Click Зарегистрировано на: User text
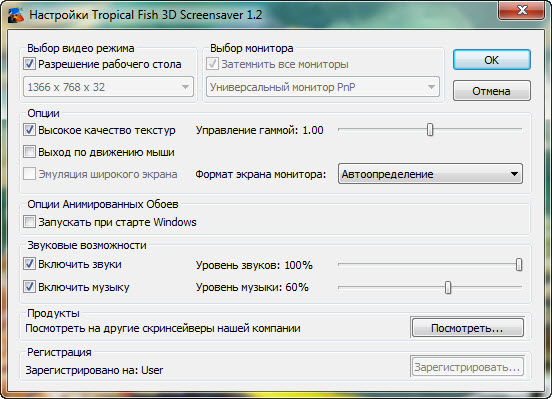The width and height of the screenshot is (552, 399). (x=94, y=370)
